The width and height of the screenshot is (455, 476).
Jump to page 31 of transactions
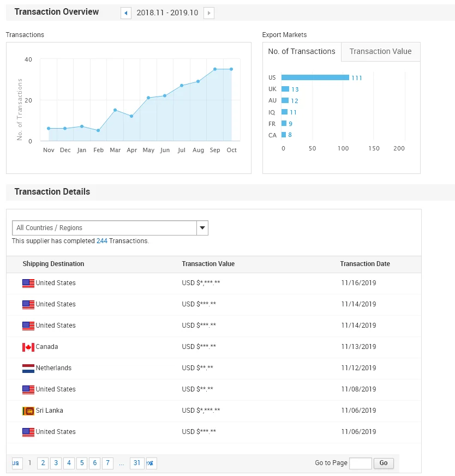click(x=137, y=463)
